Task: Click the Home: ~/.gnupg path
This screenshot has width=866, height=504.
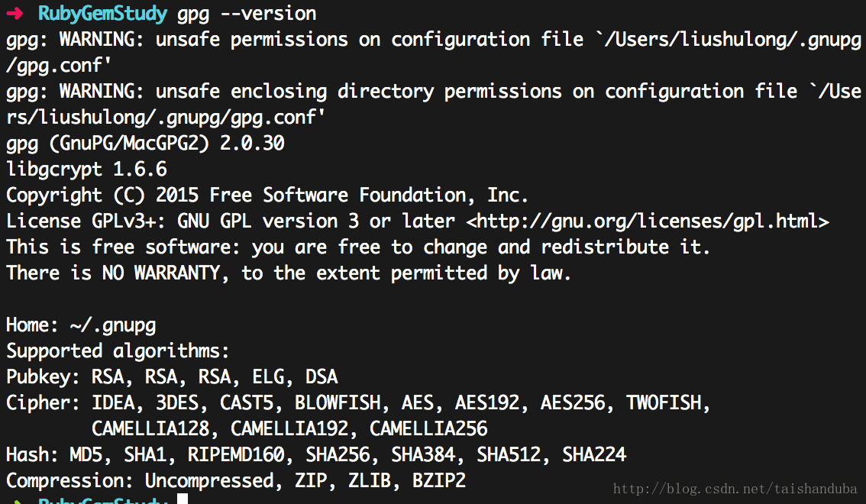Action: (x=81, y=325)
